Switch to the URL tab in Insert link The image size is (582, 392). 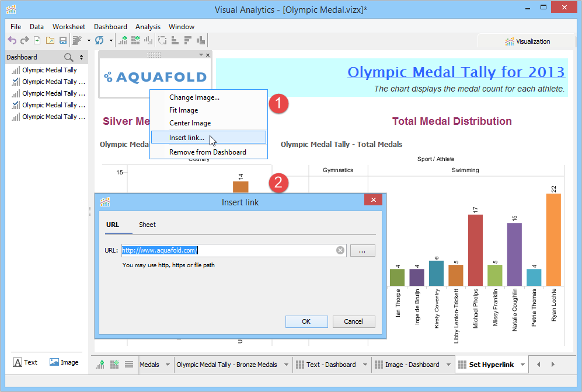[x=113, y=225]
